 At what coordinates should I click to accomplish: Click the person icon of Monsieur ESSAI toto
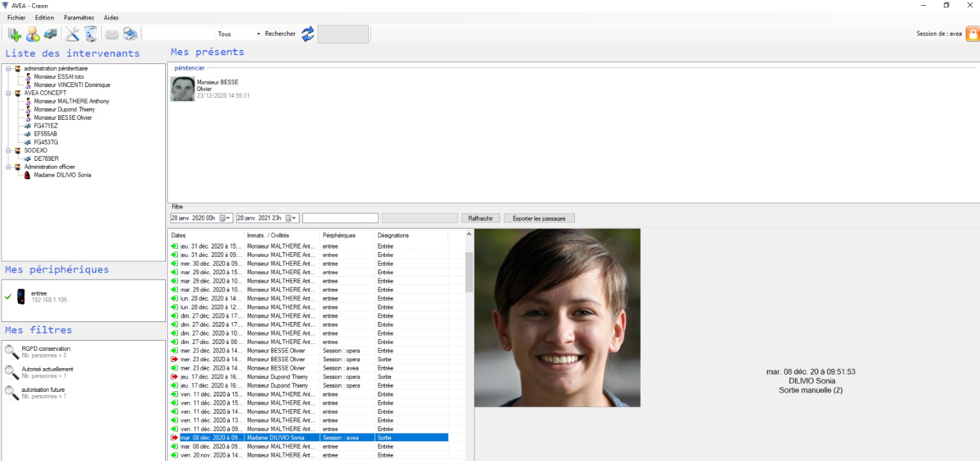click(x=28, y=77)
